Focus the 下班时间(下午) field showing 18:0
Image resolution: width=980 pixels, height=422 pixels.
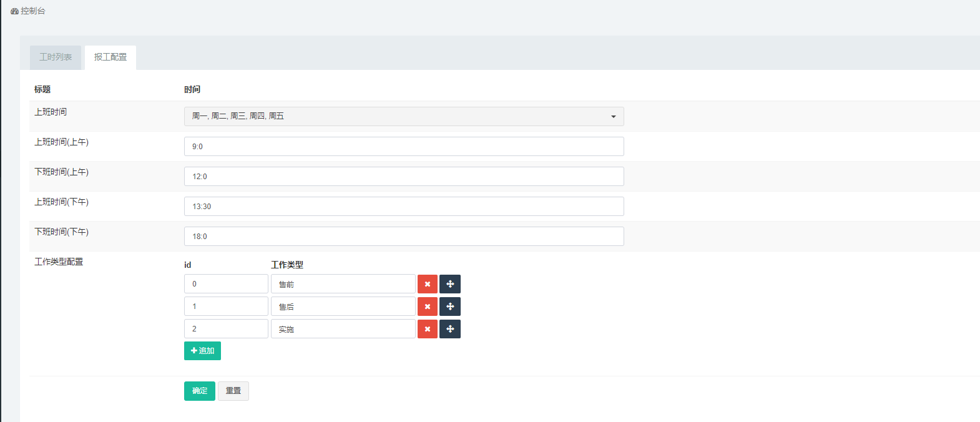404,236
